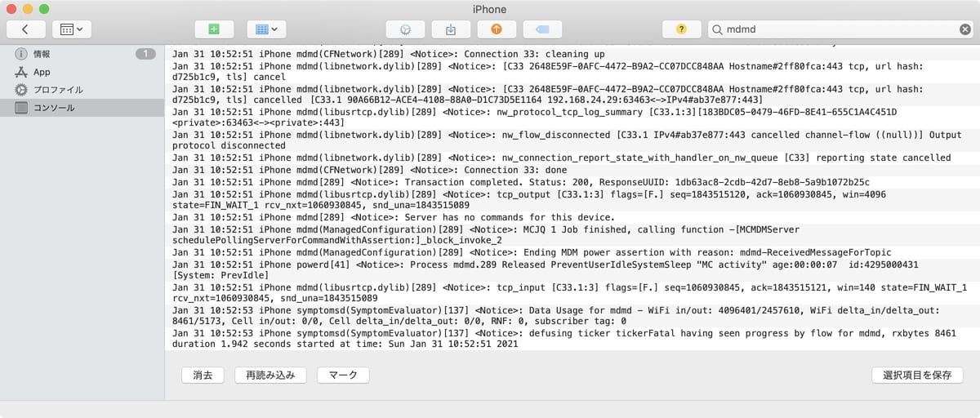
Task: Select the 'MCJQ 1 Job finished' log line
Action: [572, 235]
